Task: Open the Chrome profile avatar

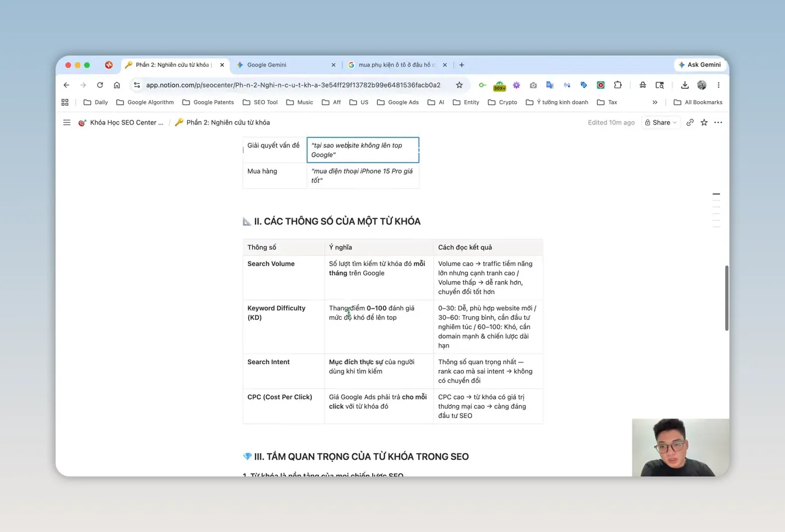Action: point(702,85)
